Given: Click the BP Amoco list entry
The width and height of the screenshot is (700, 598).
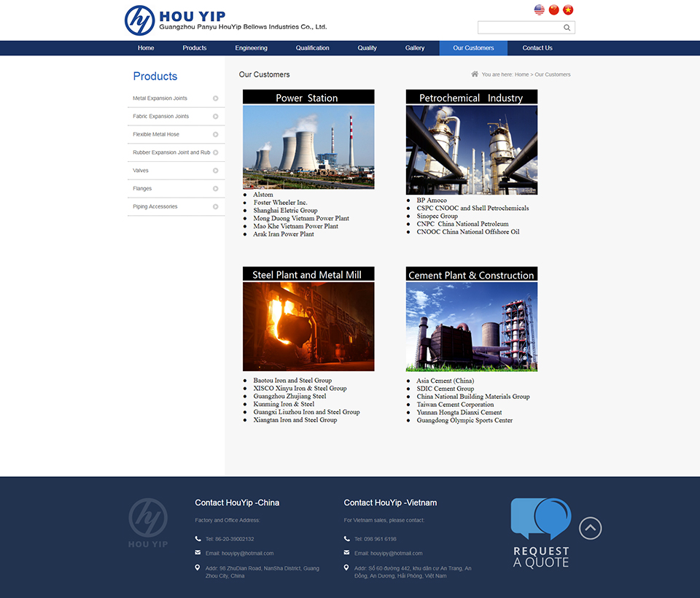Looking at the screenshot, I should click(x=432, y=201).
